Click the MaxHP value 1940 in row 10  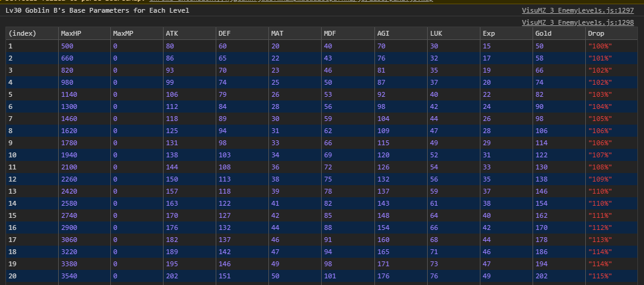(x=71, y=154)
